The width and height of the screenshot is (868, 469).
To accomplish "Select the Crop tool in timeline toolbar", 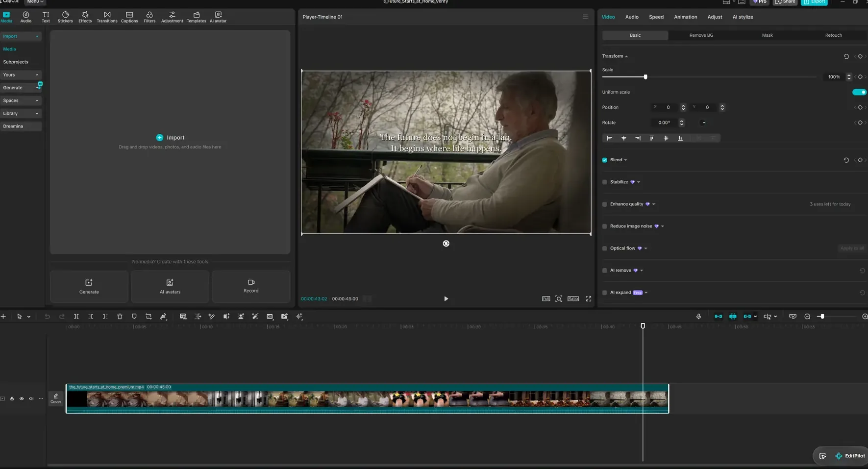I will [x=149, y=317].
